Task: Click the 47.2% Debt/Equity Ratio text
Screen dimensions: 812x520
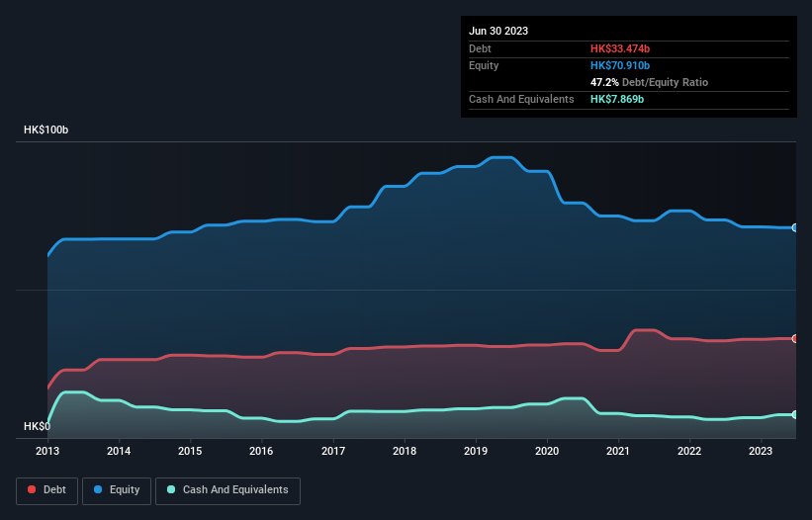Action: coord(649,82)
